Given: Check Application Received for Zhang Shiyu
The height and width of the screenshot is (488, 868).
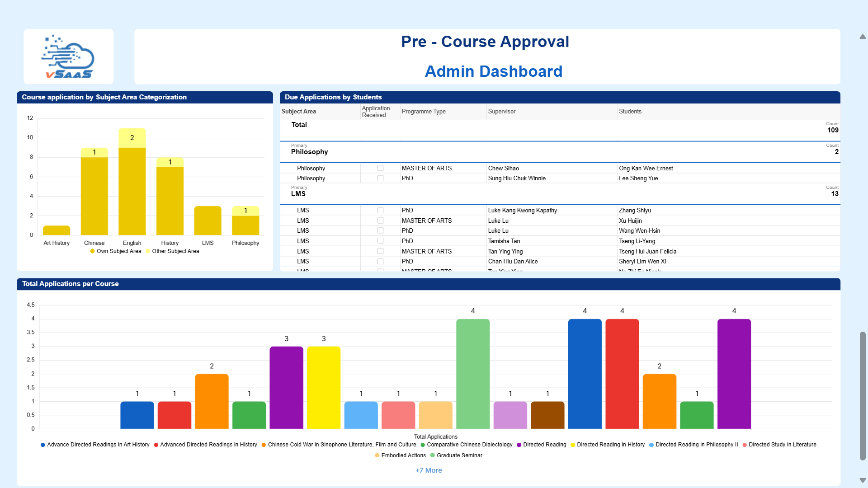Looking at the screenshot, I should [x=380, y=211].
